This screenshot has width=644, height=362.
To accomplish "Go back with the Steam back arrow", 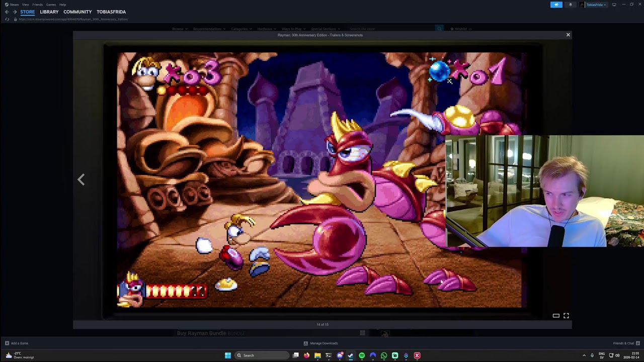I will (7, 12).
